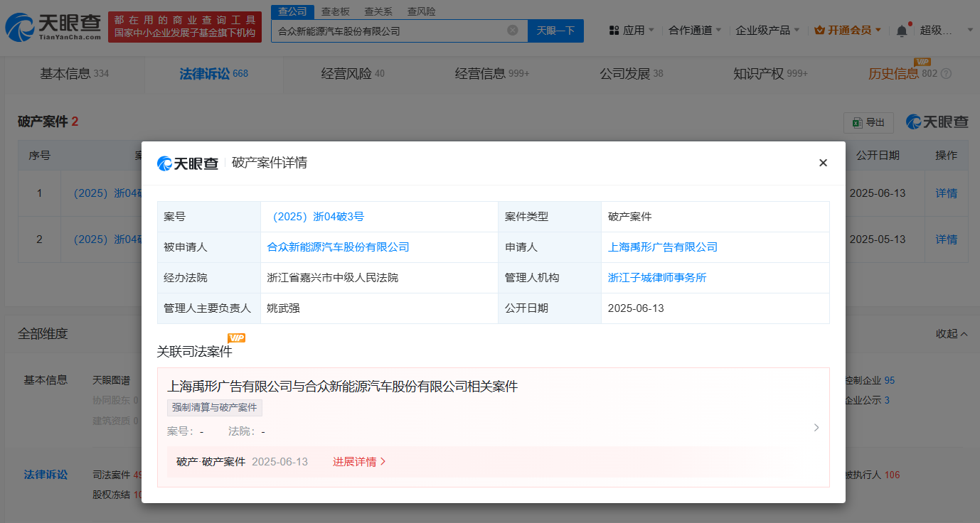Click the help icon beside 历史信息
Image resolution: width=980 pixels, height=523 pixels.
click(x=946, y=73)
